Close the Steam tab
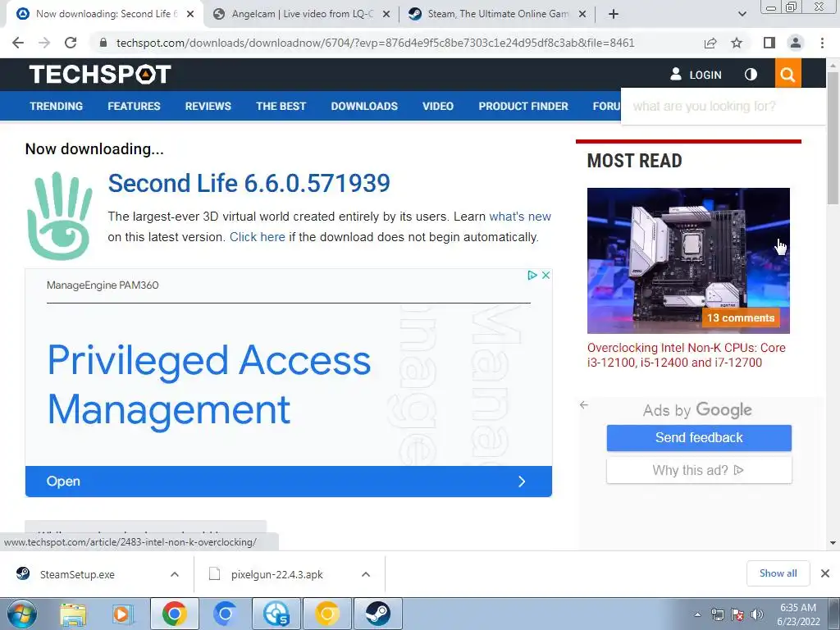840x630 pixels. 582,14
